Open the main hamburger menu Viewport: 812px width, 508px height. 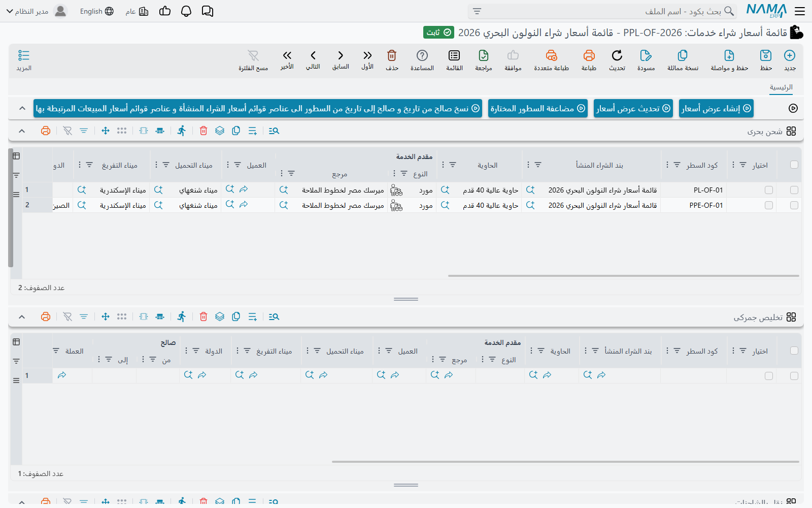pos(800,11)
